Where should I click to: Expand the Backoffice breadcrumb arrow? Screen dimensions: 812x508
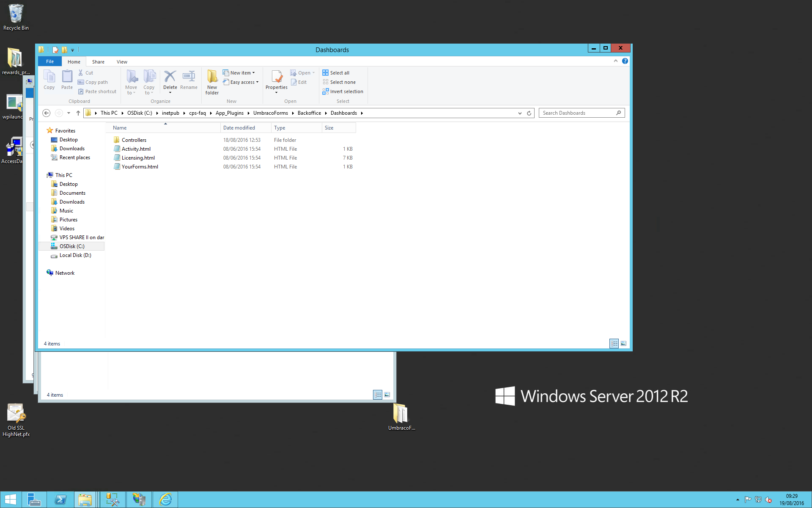point(326,113)
